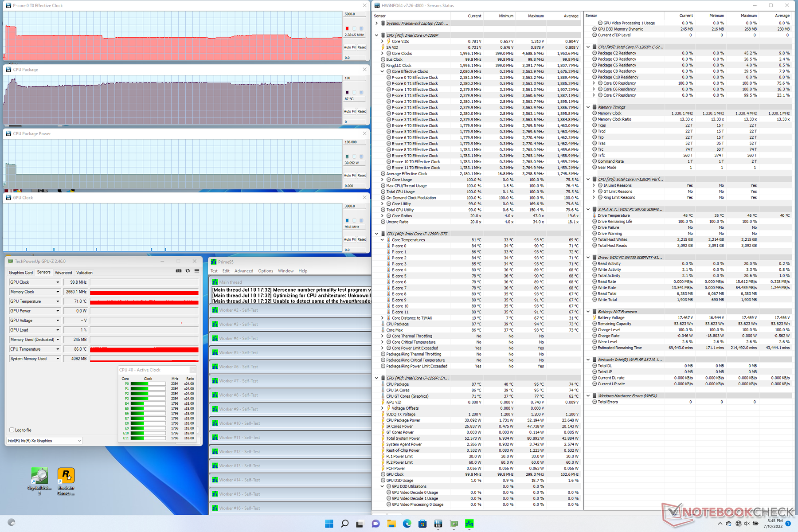This screenshot has height=532, width=798.
Task: Click the network tray icon
Action: [739, 524]
